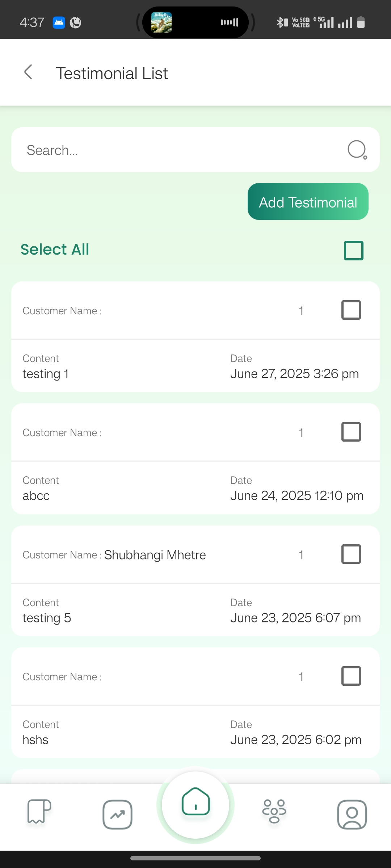The image size is (391, 868).
Task: Open the team members group tab
Action: 274,811
